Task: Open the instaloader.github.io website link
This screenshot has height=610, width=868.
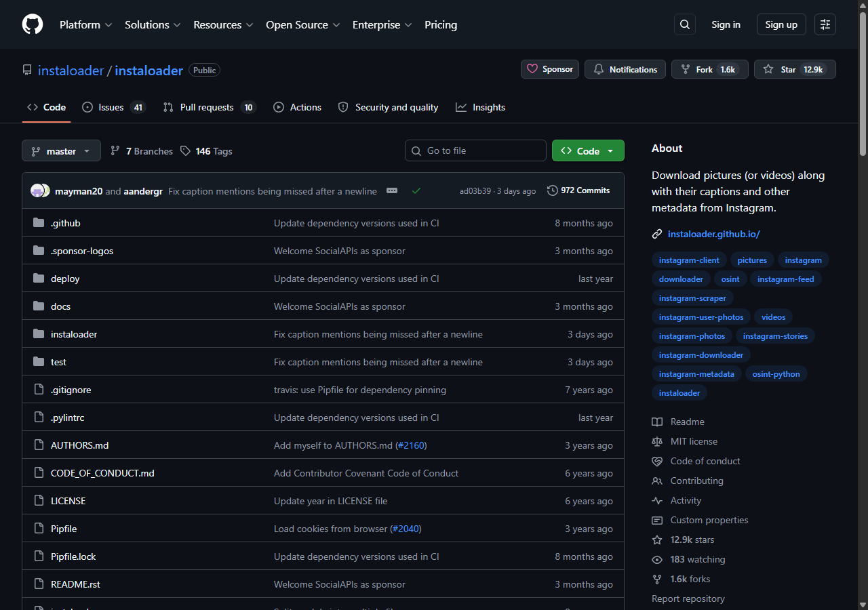Action: [x=713, y=234]
